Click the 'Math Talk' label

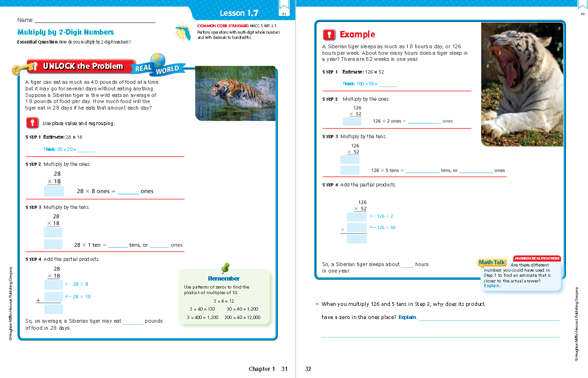(x=492, y=263)
